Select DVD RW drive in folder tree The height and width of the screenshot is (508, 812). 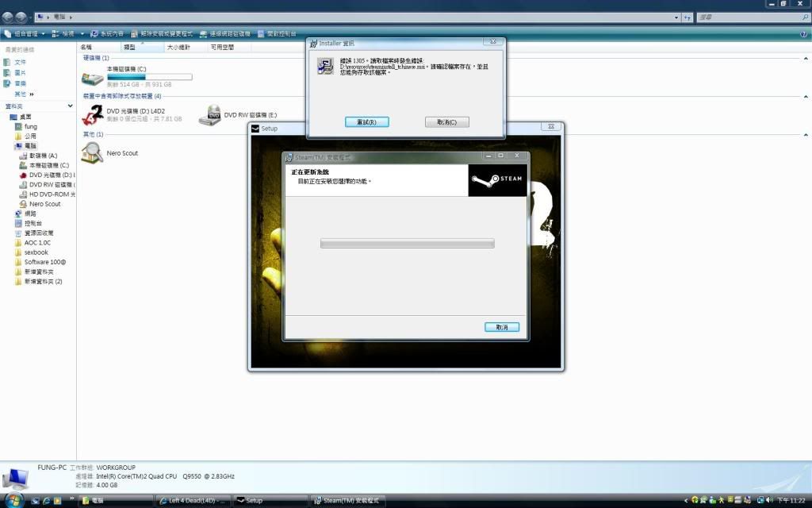click(x=47, y=184)
